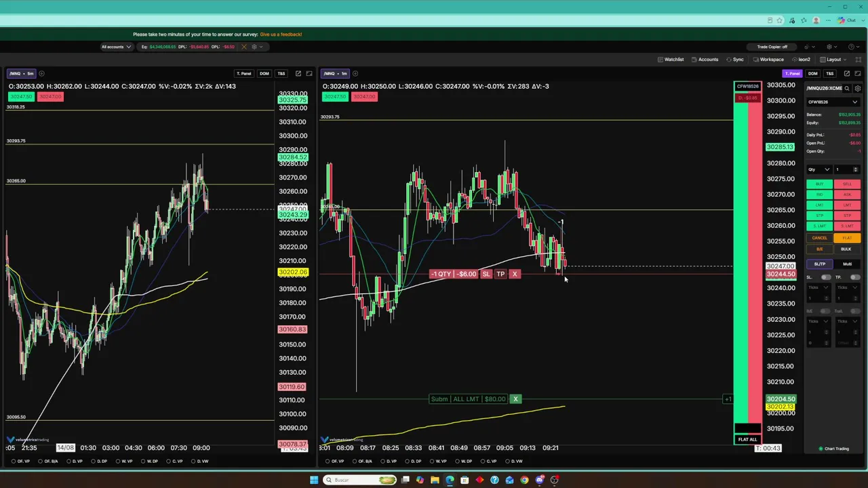Toggle the B/E switch in trading panel

coord(825,311)
